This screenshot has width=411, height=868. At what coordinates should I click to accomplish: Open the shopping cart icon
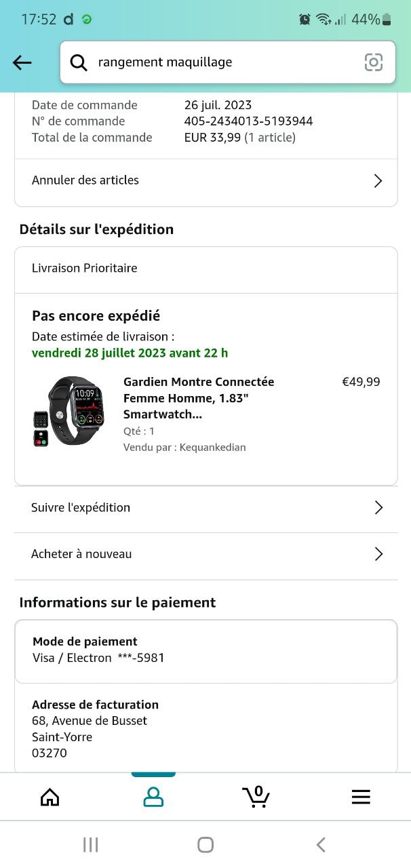[256, 797]
